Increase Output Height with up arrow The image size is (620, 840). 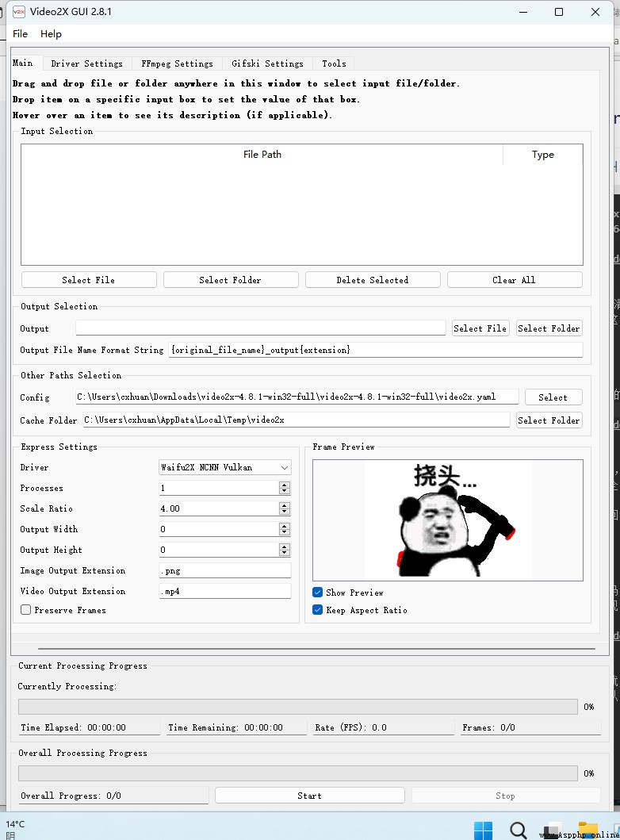(285, 546)
